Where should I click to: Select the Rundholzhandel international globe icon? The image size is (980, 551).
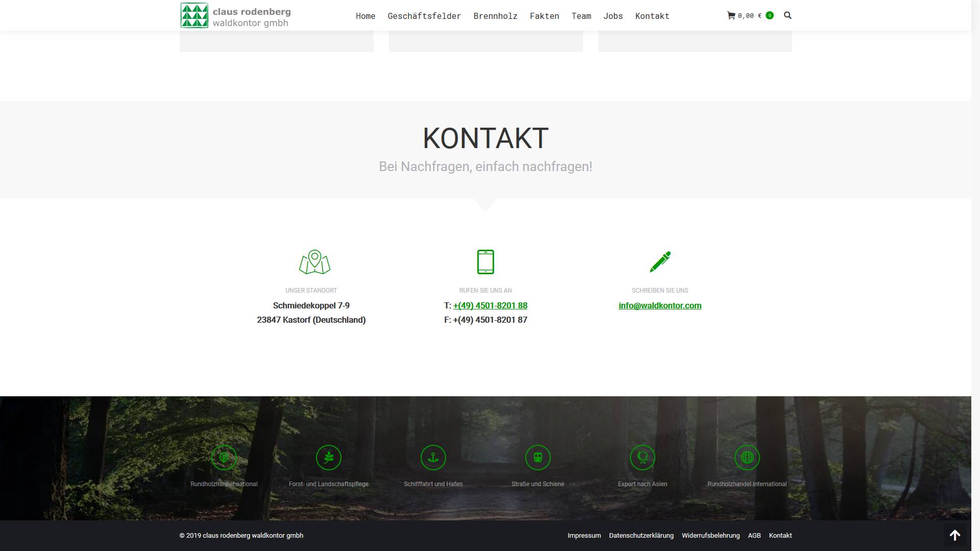point(747,457)
